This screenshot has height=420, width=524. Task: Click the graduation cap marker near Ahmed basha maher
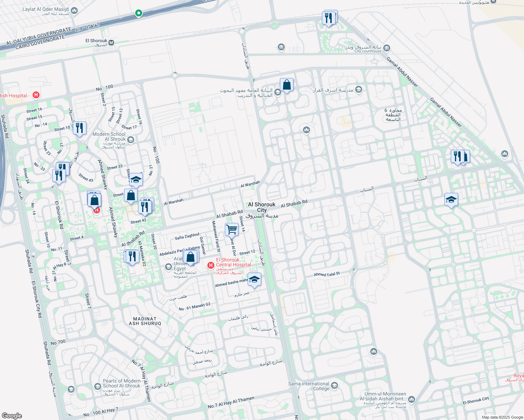click(255, 280)
